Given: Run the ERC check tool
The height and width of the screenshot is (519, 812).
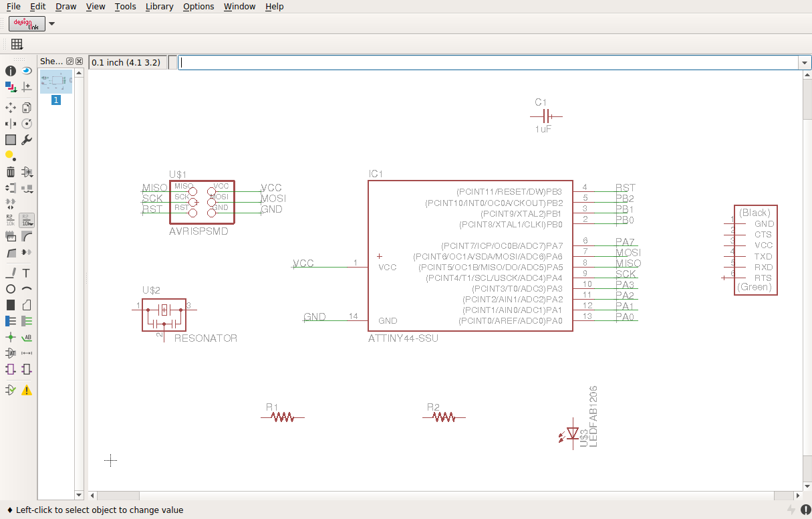Looking at the screenshot, I should point(11,390).
